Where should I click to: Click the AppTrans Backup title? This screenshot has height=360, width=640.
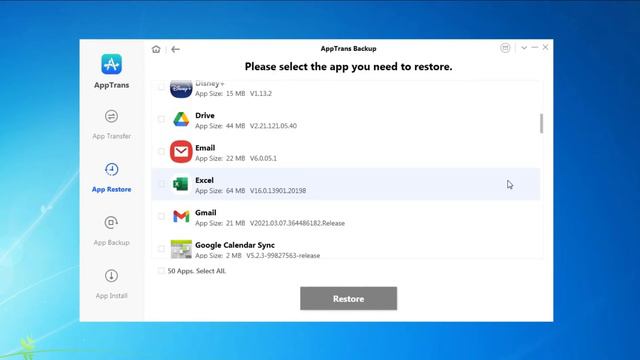pyautogui.click(x=348, y=49)
